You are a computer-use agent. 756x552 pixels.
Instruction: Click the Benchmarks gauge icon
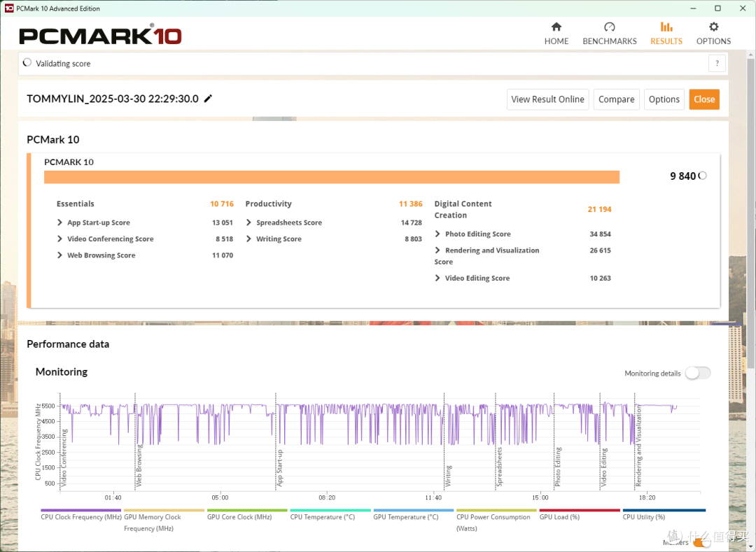(610, 27)
